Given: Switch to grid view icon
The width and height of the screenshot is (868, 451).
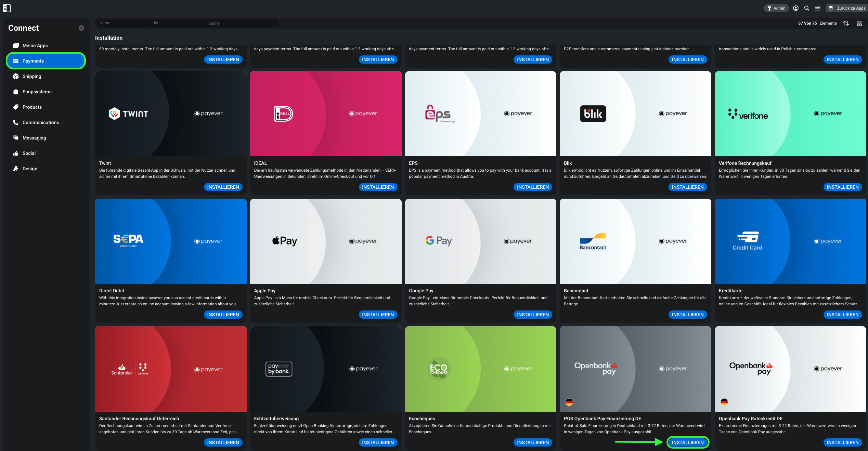Looking at the screenshot, I should click(x=859, y=23).
